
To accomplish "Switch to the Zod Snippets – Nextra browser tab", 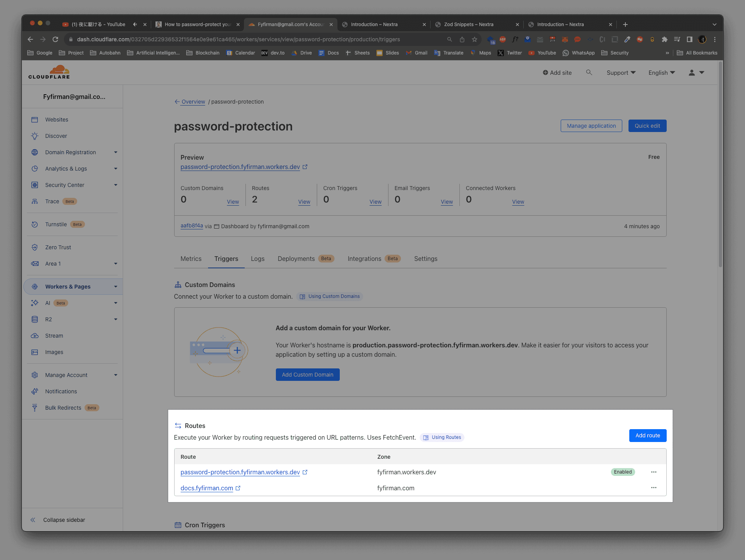I will tap(476, 24).
